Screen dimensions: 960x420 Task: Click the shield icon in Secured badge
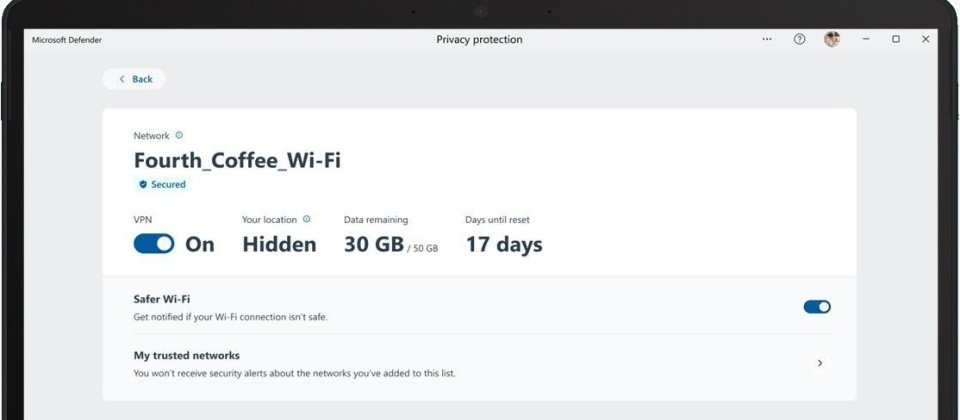pyautogui.click(x=143, y=184)
